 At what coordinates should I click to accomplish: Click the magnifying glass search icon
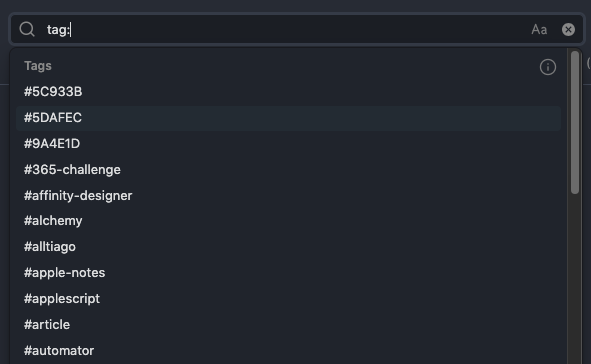[27, 29]
